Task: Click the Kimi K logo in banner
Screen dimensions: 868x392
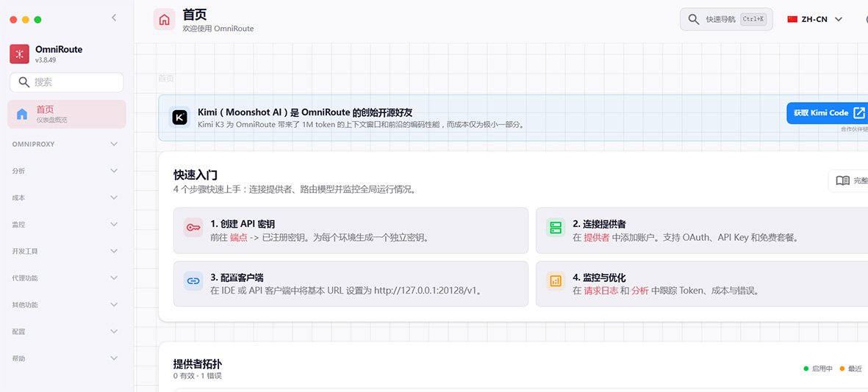Action: point(180,117)
